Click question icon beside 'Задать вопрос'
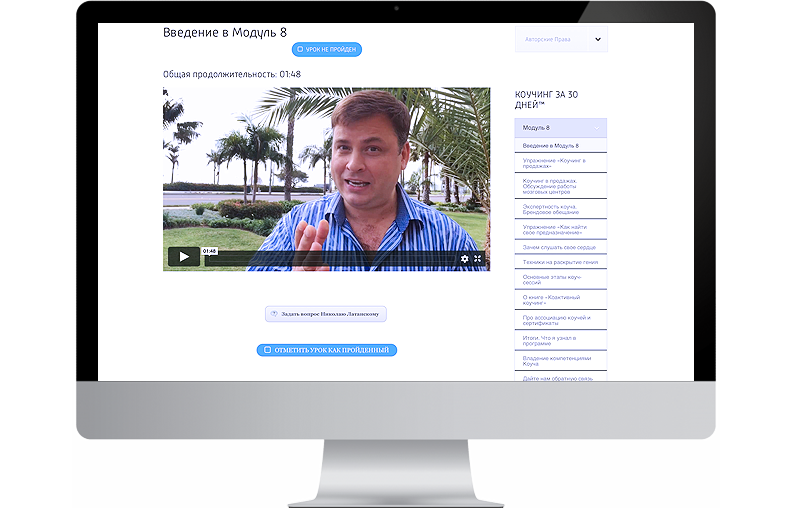Screen dimensions: 800x508 274,314
